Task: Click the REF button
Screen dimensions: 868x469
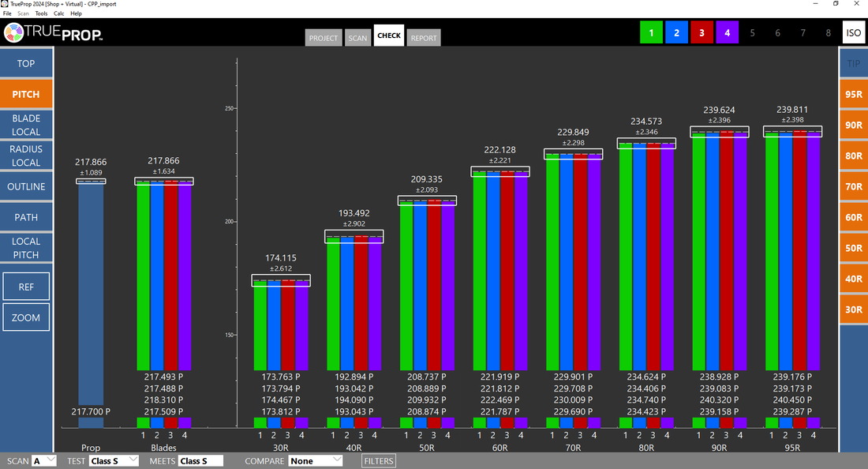Action: coord(26,287)
